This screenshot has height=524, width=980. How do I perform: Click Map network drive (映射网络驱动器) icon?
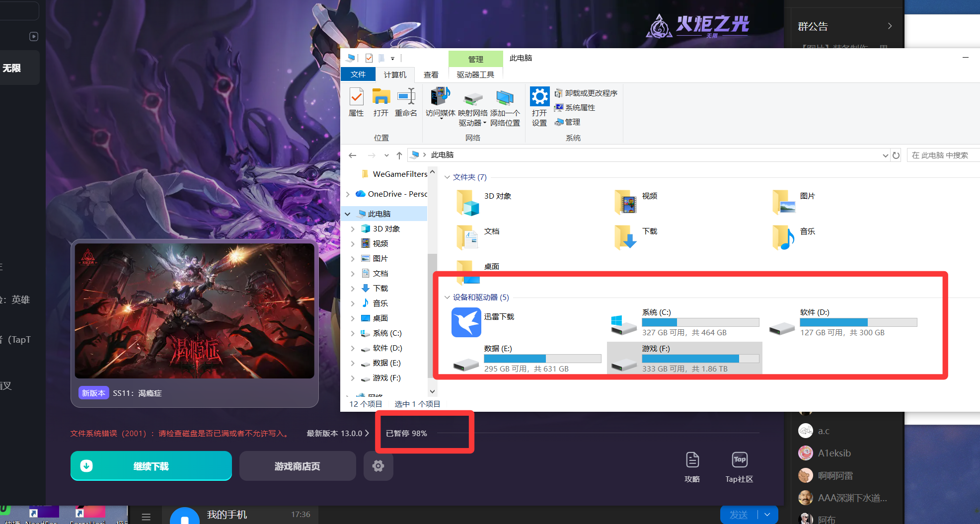pyautogui.click(x=472, y=107)
